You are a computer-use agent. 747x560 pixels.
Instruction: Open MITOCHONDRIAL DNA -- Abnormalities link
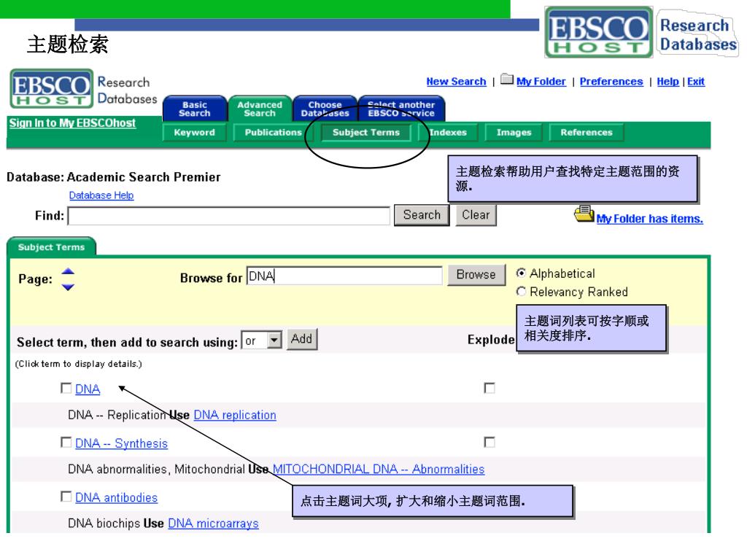(379, 469)
